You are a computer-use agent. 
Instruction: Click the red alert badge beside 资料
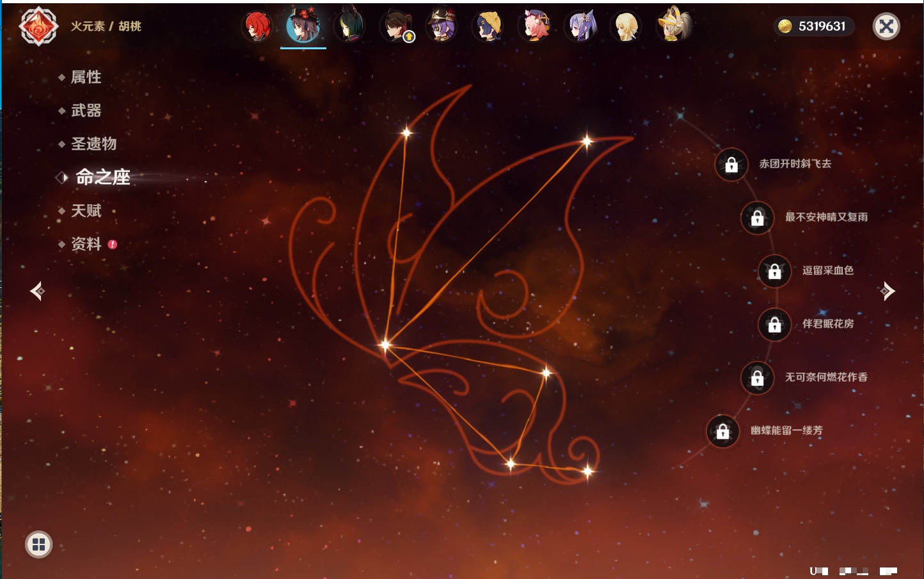pos(113,244)
